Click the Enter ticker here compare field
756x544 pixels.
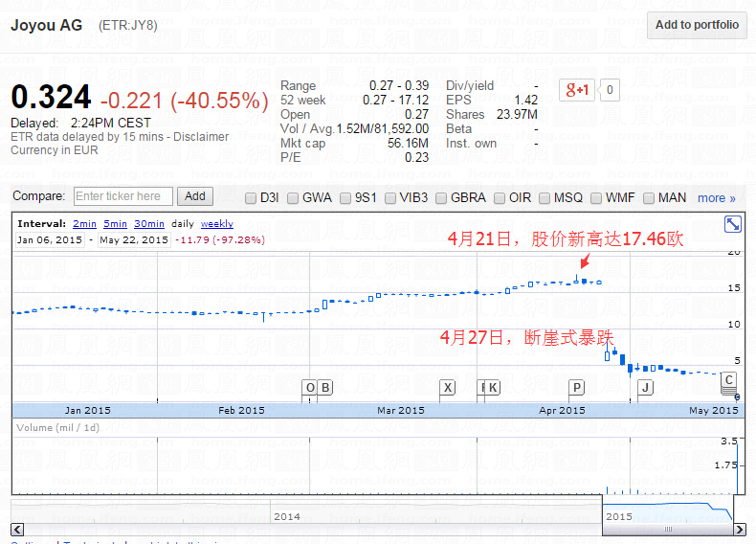pyautogui.click(x=123, y=196)
